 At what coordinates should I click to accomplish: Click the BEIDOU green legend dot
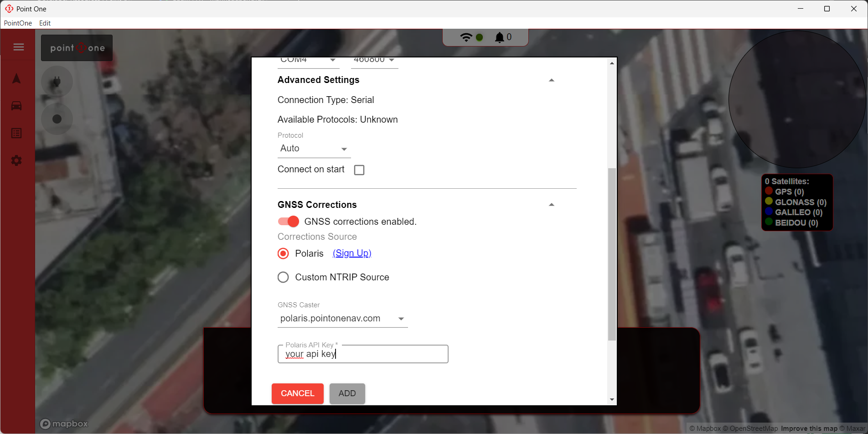[769, 222]
